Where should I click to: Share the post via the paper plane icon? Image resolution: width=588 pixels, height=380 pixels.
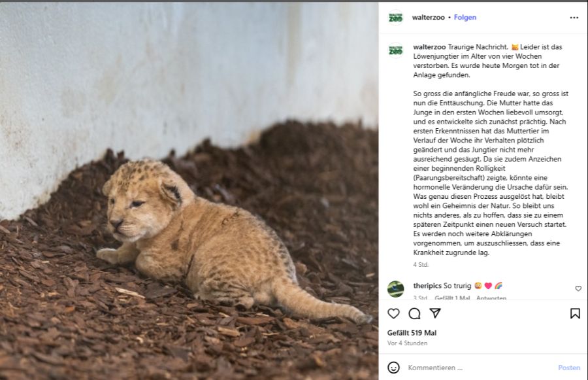pos(434,313)
